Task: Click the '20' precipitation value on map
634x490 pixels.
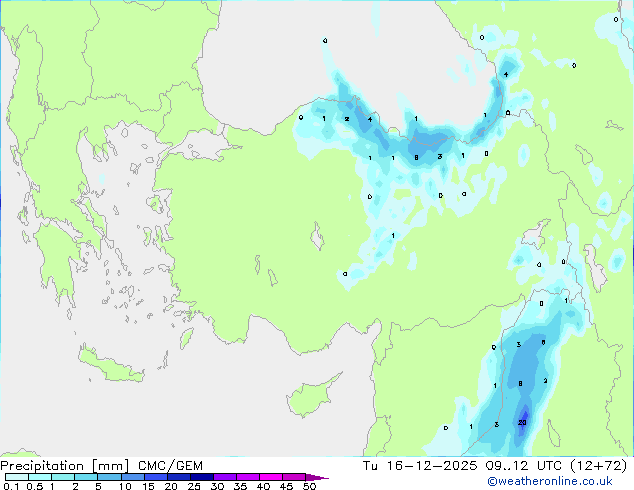Action: pyautogui.click(x=522, y=422)
